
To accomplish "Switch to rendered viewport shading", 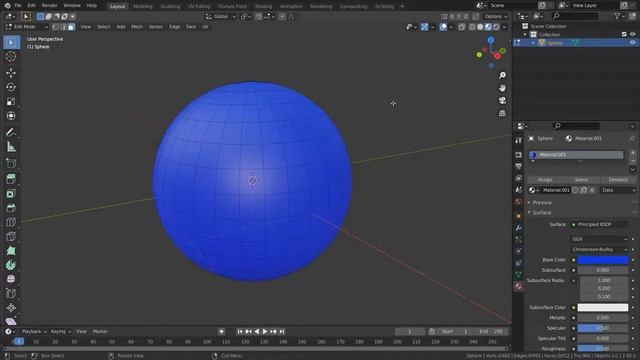I will click(x=496, y=27).
